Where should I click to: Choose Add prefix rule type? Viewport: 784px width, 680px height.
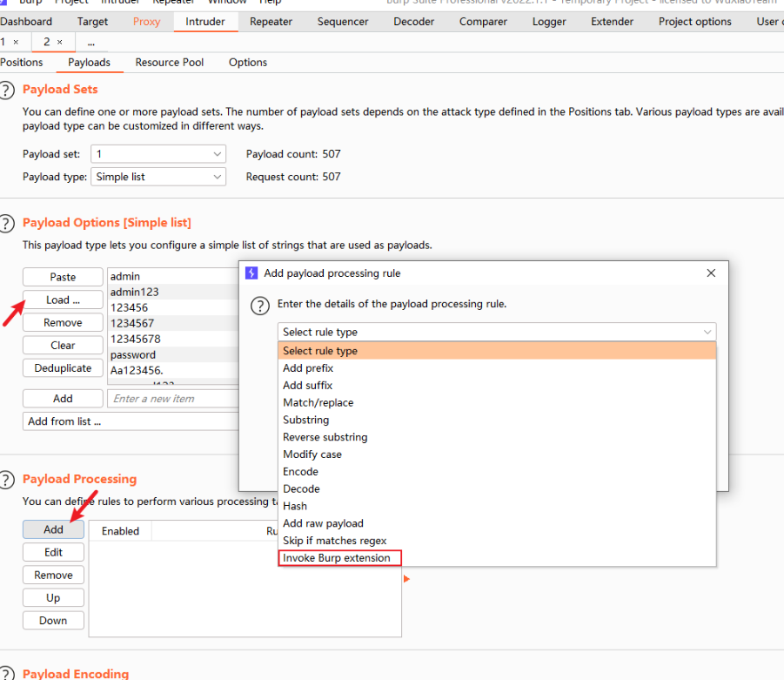pos(497,368)
